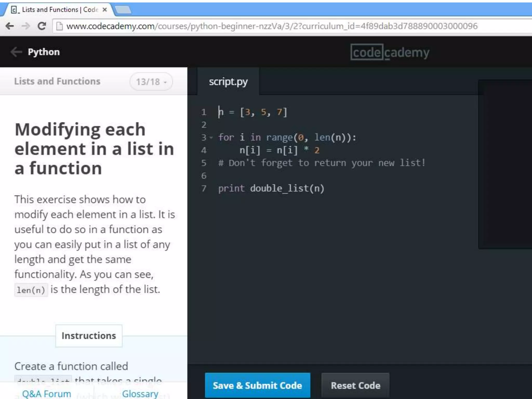Go back using the arrow beside Python
The image size is (532, 399).
(x=16, y=52)
